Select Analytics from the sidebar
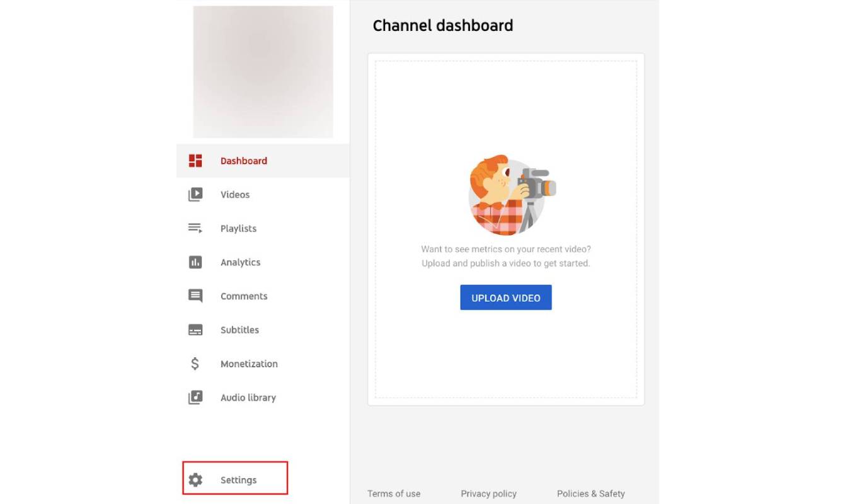 (x=240, y=263)
